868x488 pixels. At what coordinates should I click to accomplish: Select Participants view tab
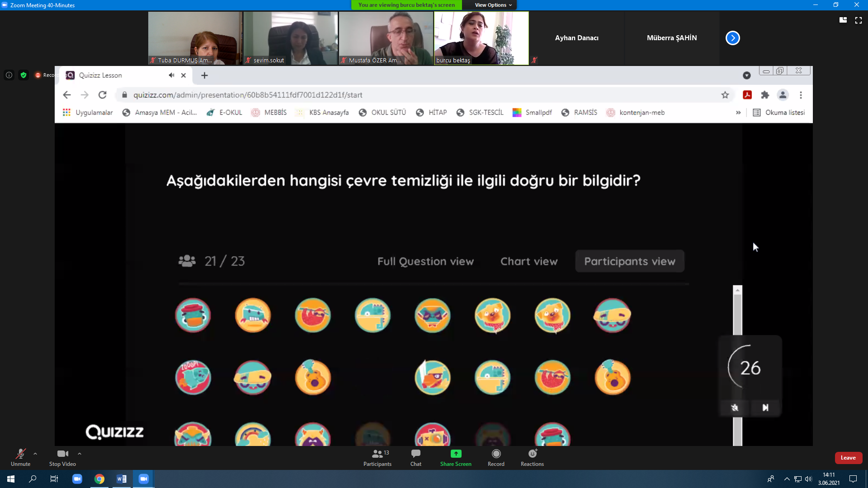[630, 261]
